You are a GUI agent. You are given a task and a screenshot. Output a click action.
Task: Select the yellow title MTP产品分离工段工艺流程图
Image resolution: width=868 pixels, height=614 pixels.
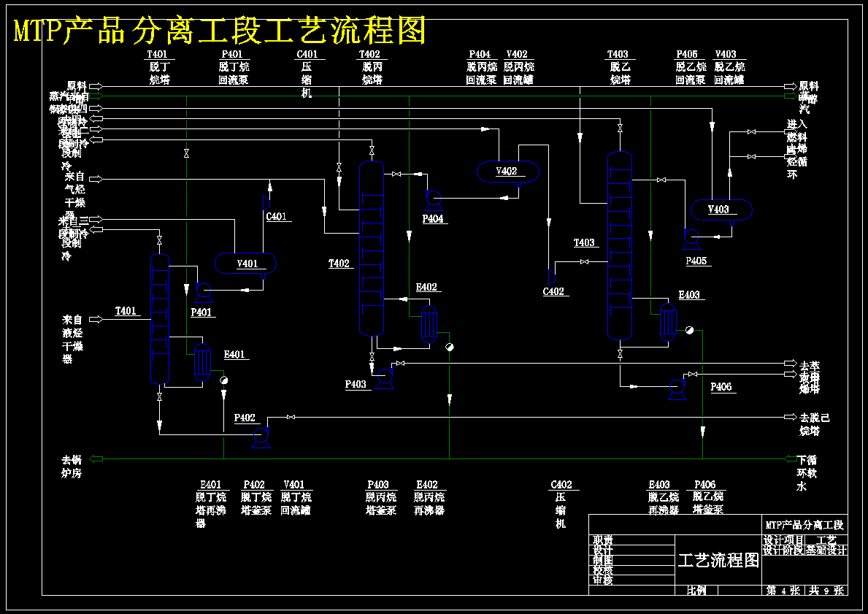coord(220,31)
